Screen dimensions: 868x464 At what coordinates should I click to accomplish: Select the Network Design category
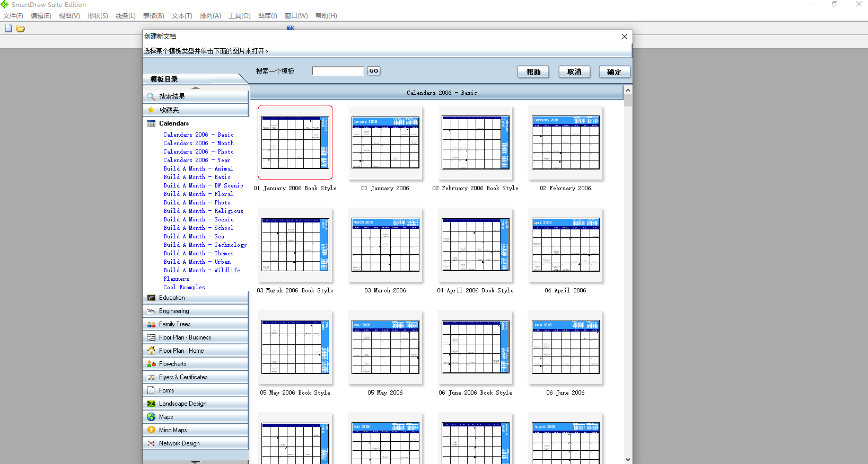click(179, 443)
